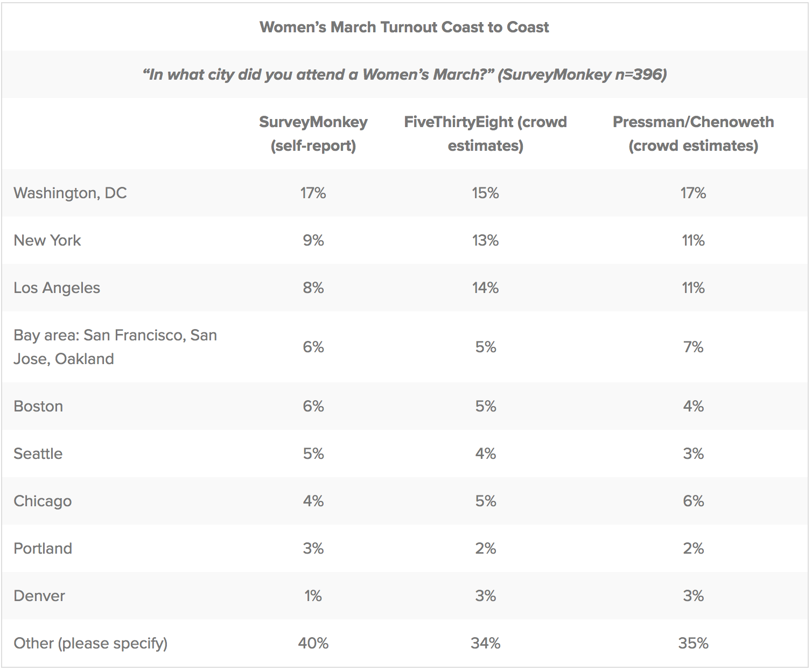This screenshot has width=812, height=670.
Task: Select the Washington, DC row label
Action: tap(70, 193)
